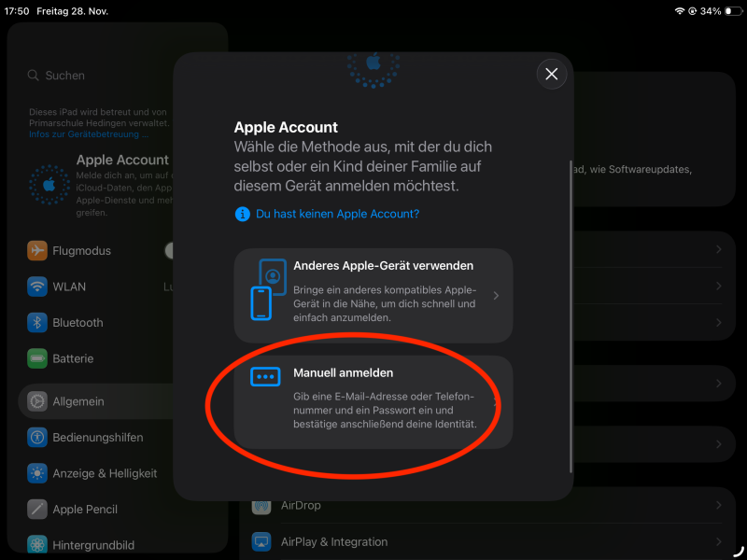Expand the AirPlay & Integration row chevron
This screenshot has width=747, height=560.
tap(718, 541)
